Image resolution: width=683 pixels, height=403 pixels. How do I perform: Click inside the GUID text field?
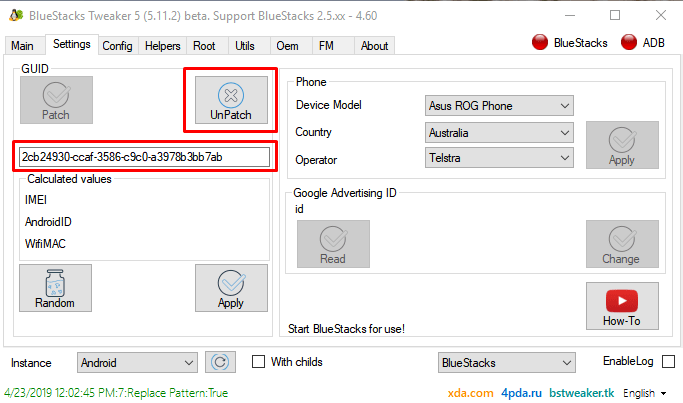145,156
